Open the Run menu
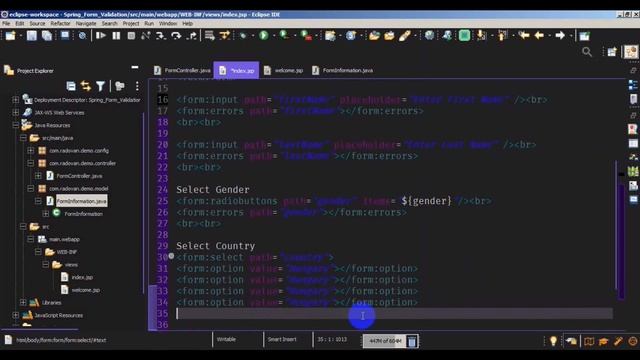640x360 pixels. tap(149, 24)
